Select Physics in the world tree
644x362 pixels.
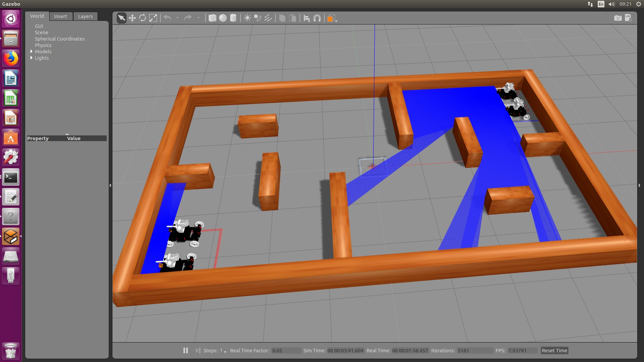43,45
